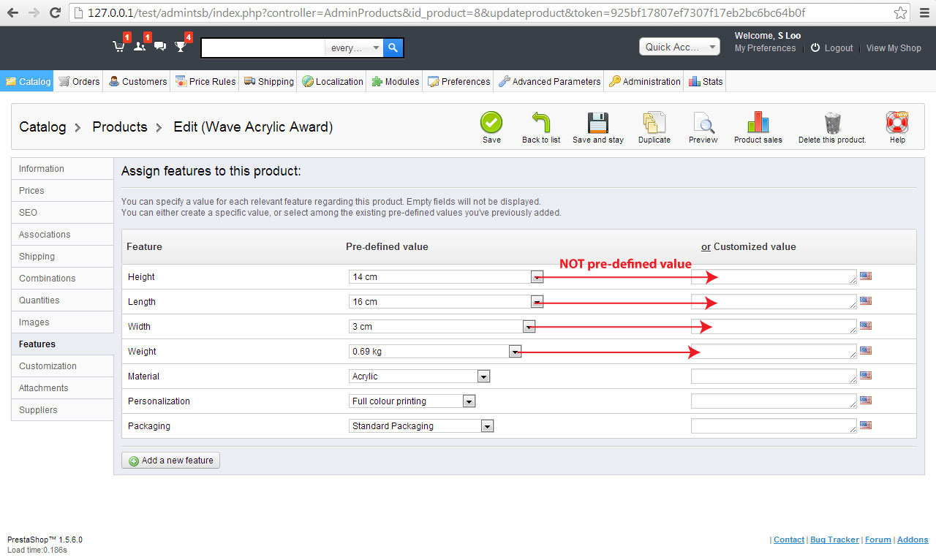
Task: Reload the page in the browser
Action: [55, 12]
